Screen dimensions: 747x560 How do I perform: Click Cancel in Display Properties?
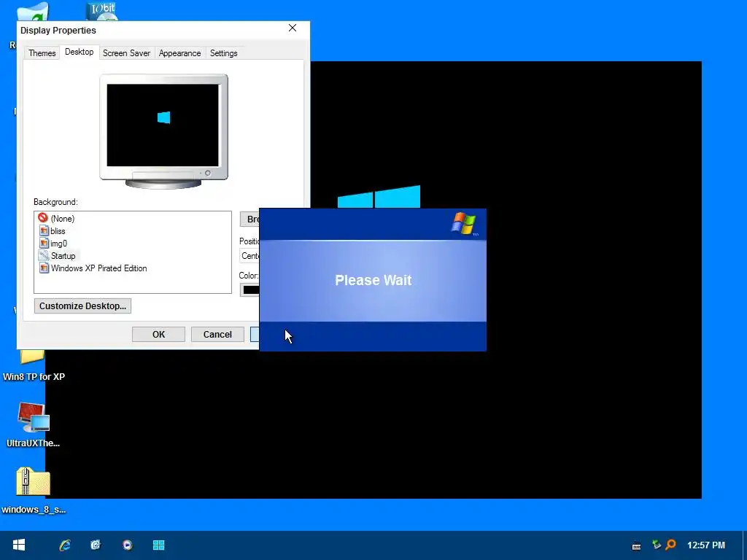point(217,334)
